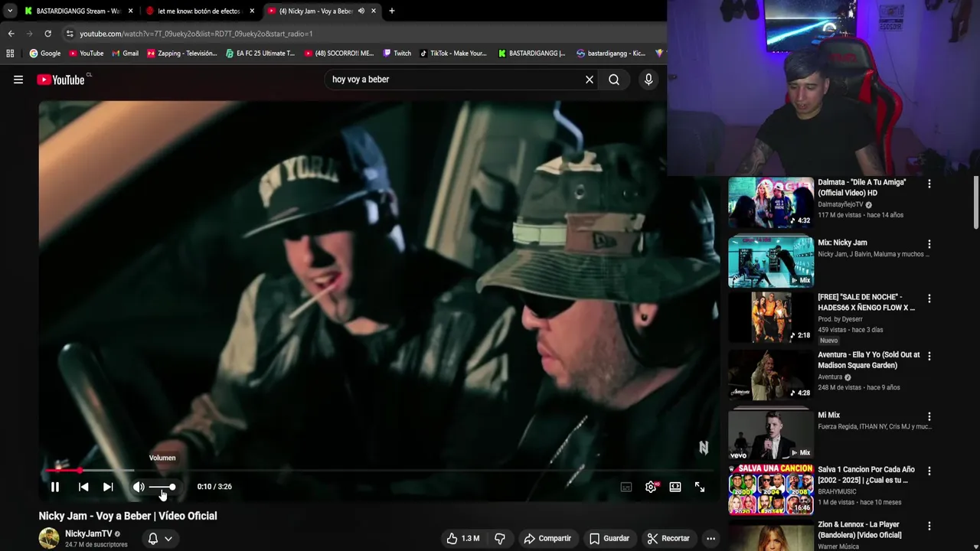
Task: Open Dalmata 'Dile A Tu Amiga' thumbnail
Action: pos(771,202)
